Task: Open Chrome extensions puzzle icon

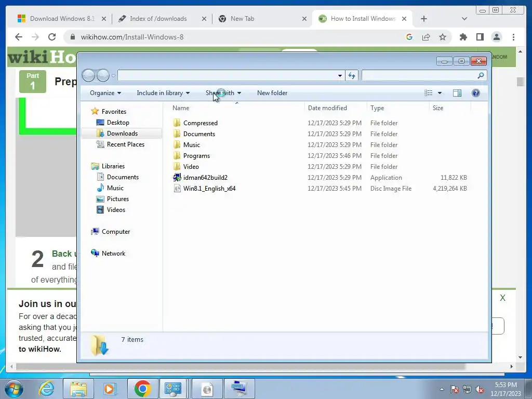Action: 463,37
